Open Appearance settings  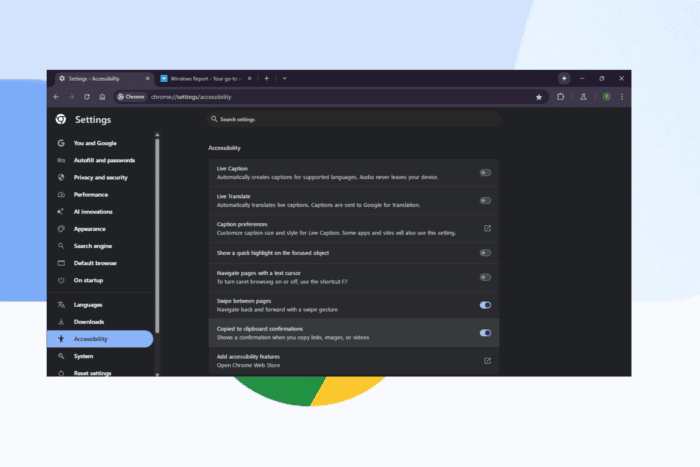pos(100,229)
